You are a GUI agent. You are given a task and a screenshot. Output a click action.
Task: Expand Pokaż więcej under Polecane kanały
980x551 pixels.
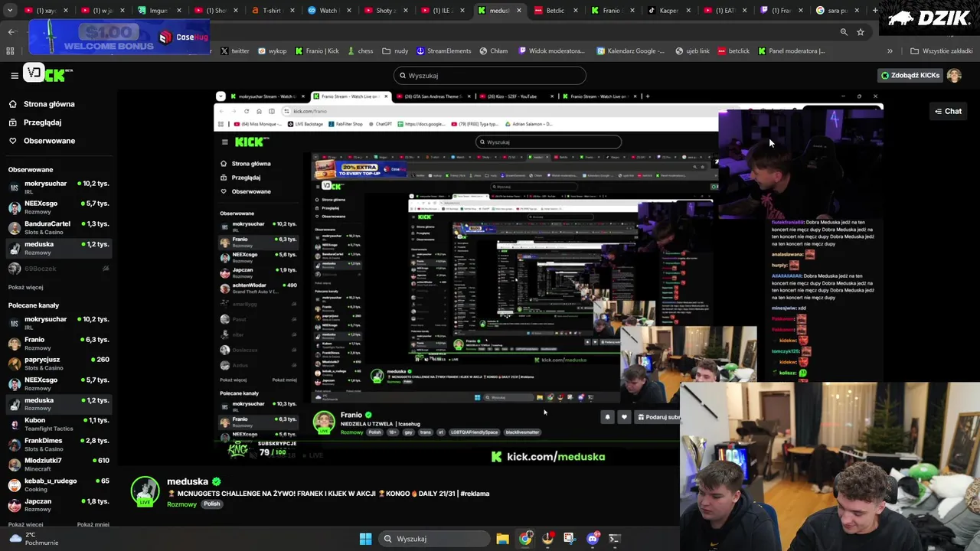coord(25,525)
